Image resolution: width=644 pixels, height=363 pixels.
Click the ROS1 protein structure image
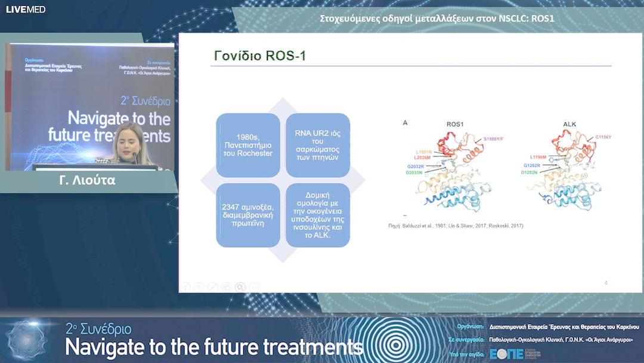click(456, 172)
